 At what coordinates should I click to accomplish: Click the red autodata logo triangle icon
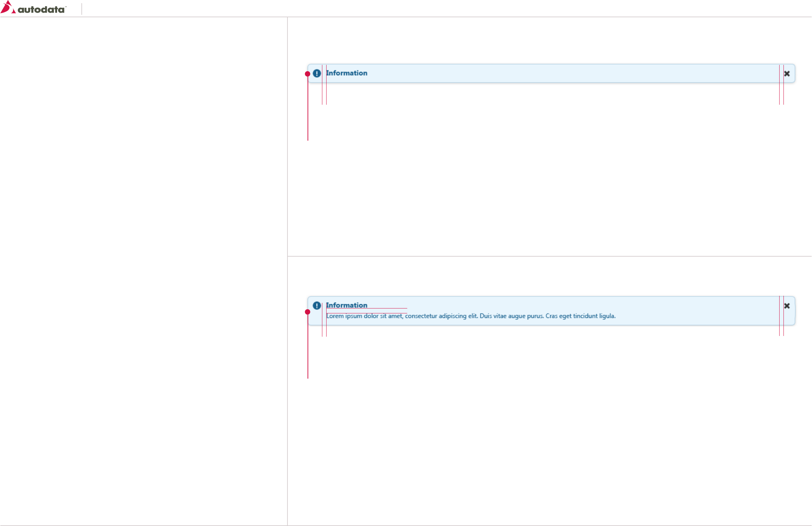tap(7, 7)
